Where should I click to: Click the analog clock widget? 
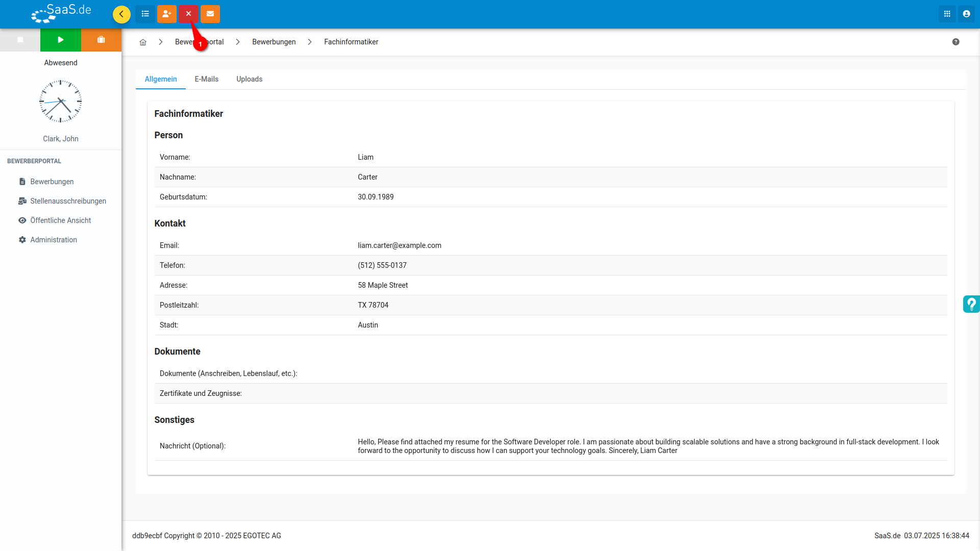[61, 101]
